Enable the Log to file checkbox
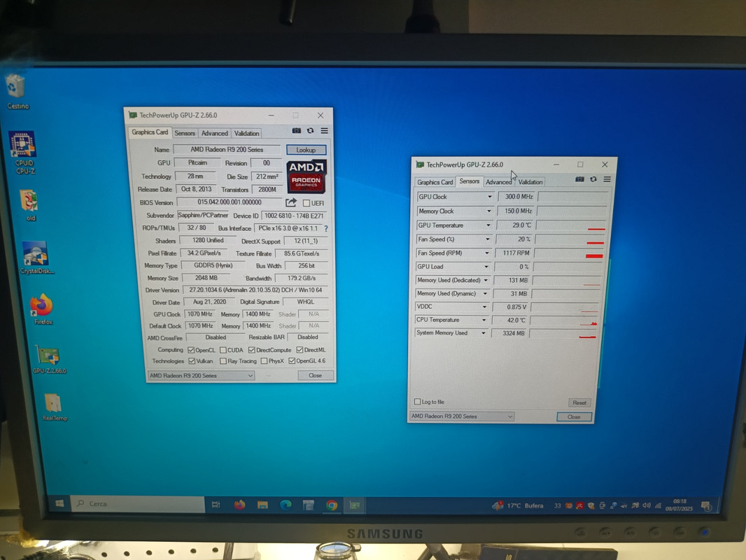Image resolution: width=746 pixels, height=560 pixels. [x=417, y=402]
